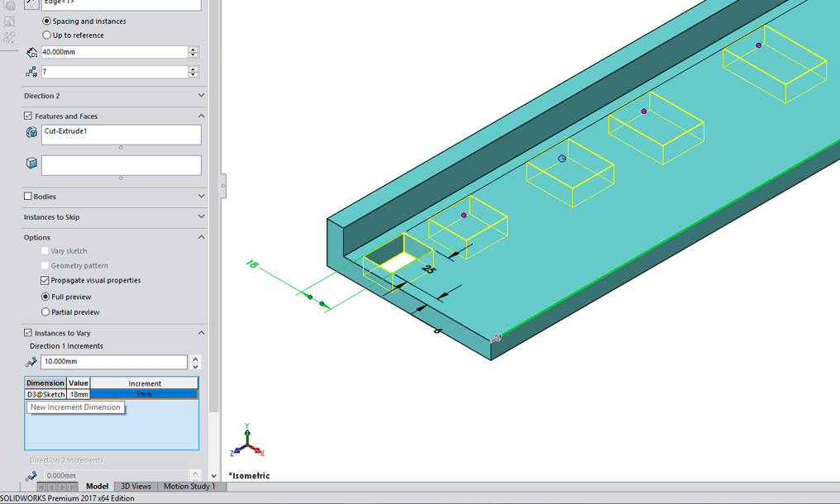Viewport: 840px width, 504px height.
Task: Select the Up to reference option
Action: pos(46,36)
